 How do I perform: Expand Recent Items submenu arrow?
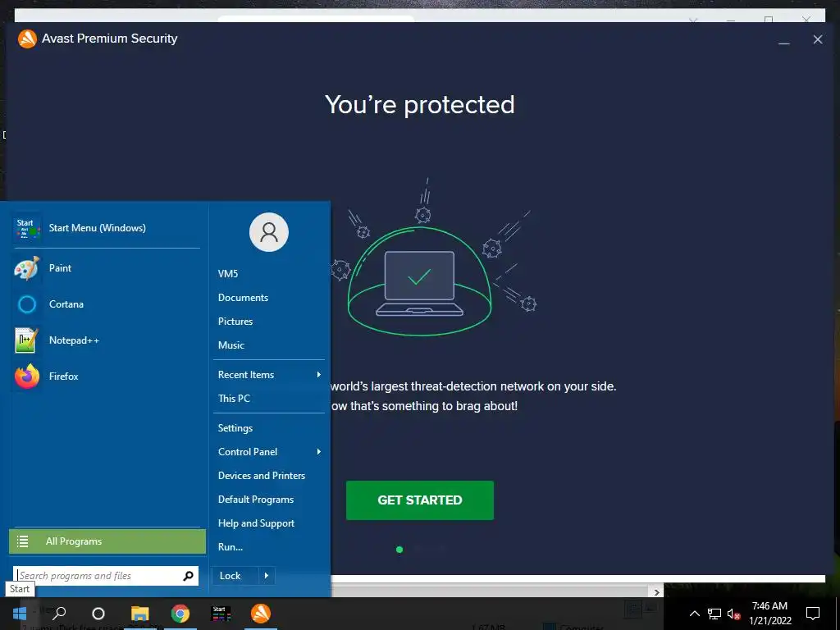click(x=319, y=375)
